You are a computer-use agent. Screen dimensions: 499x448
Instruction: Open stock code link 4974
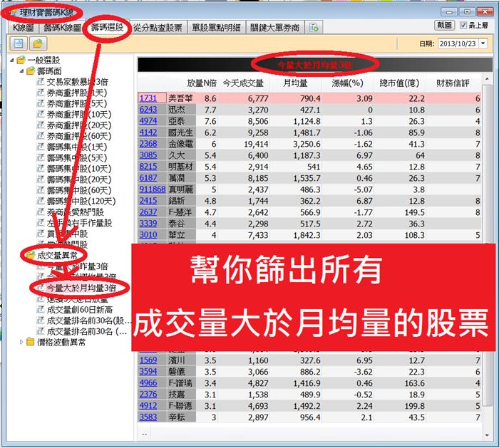pos(148,121)
